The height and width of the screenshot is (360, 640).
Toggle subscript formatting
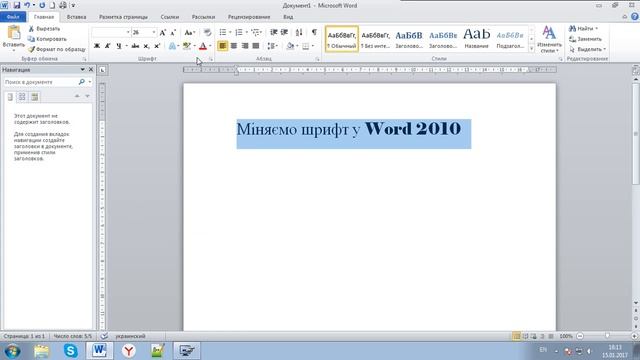click(x=146, y=46)
